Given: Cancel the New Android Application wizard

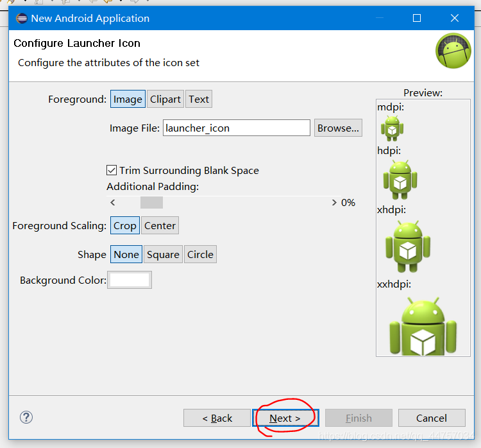Looking at the screenshot, I should click(432, 418).
